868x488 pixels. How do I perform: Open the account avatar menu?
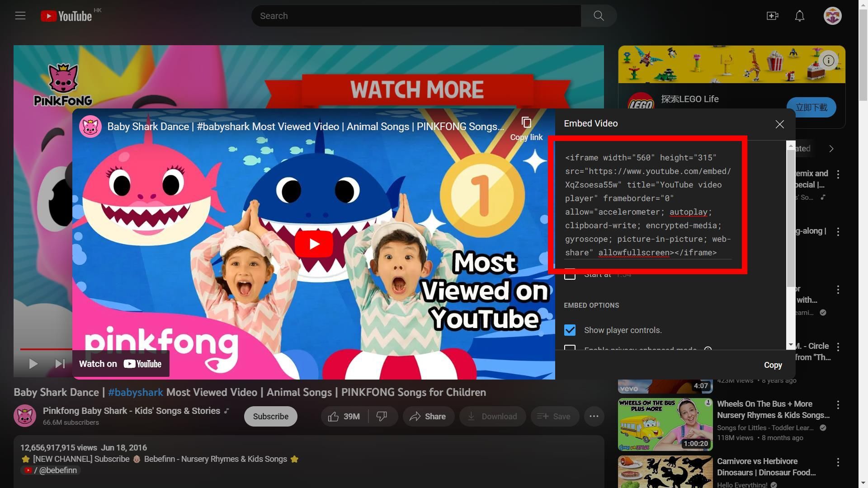pyautogui.click(x=832, y=16)
